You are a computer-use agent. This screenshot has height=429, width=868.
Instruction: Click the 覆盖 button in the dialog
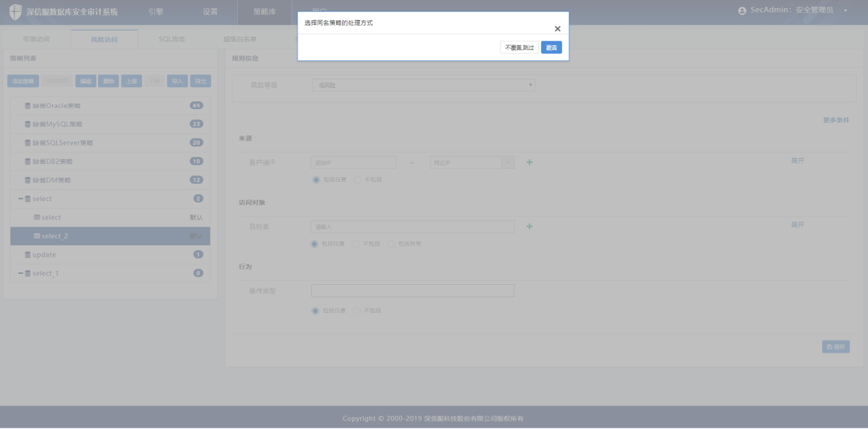(x=551, y=47)
